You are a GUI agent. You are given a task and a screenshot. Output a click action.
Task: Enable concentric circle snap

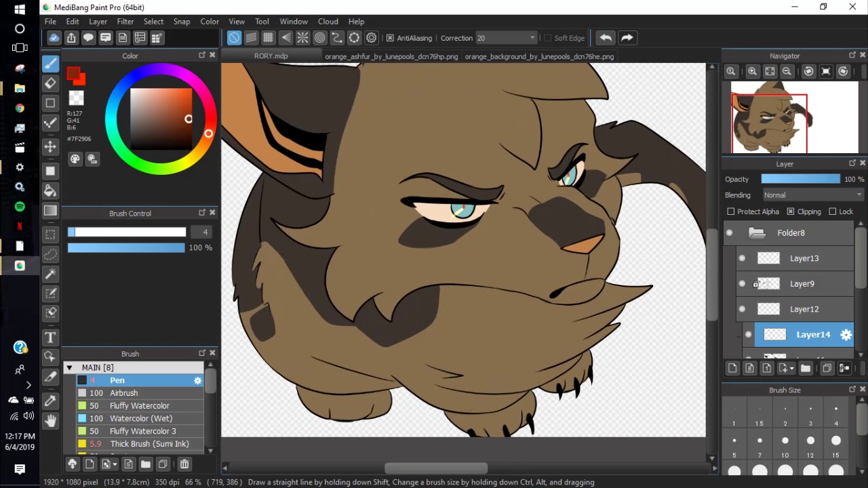tap(320, 38)
